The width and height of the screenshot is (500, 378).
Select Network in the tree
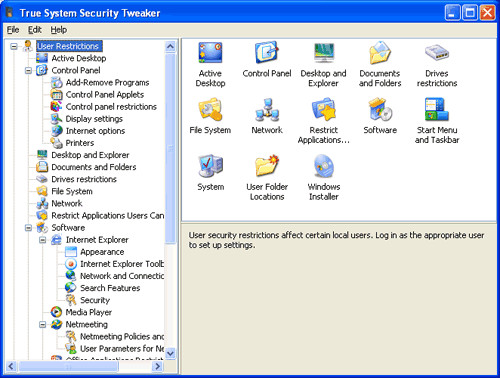[x=67, y=203]
